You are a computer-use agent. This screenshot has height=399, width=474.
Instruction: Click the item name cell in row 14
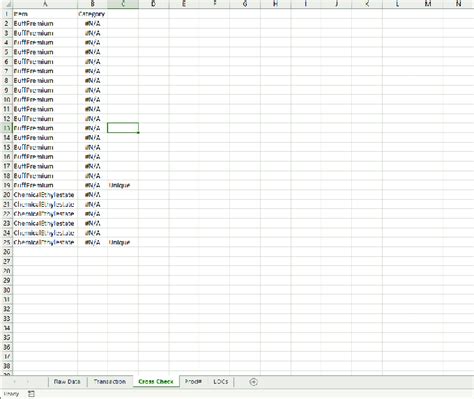(x=45, y=138)
